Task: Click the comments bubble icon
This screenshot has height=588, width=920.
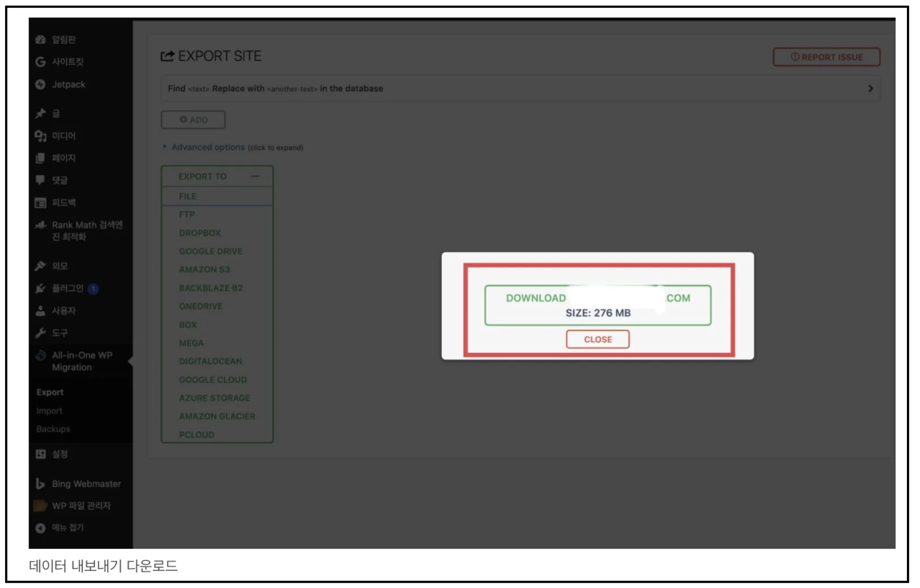Action: 41,180
